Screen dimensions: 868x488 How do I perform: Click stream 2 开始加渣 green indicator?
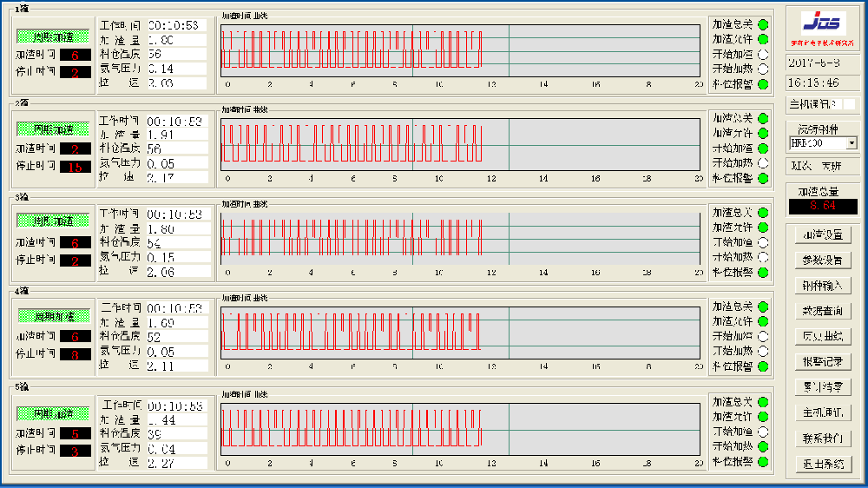(763, 148)
